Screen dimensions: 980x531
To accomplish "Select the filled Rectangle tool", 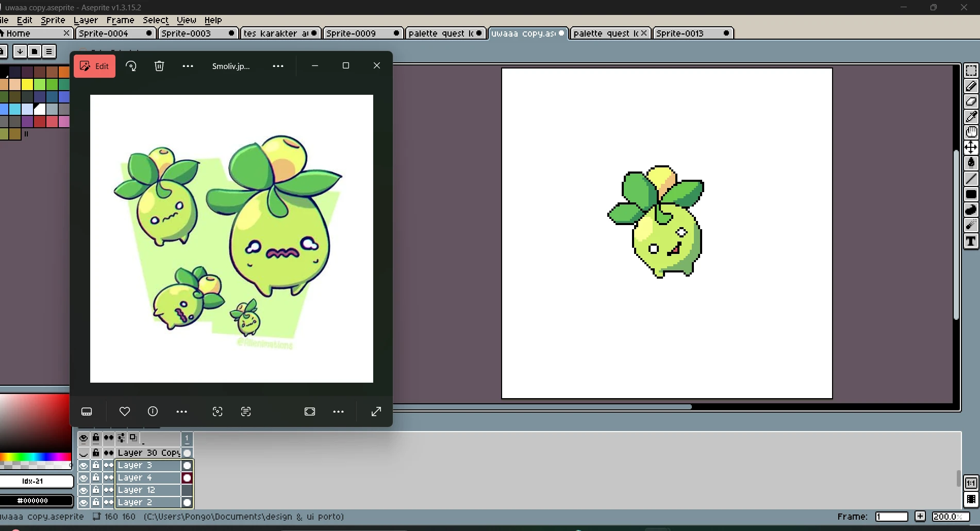I will [x=971, y=194].
